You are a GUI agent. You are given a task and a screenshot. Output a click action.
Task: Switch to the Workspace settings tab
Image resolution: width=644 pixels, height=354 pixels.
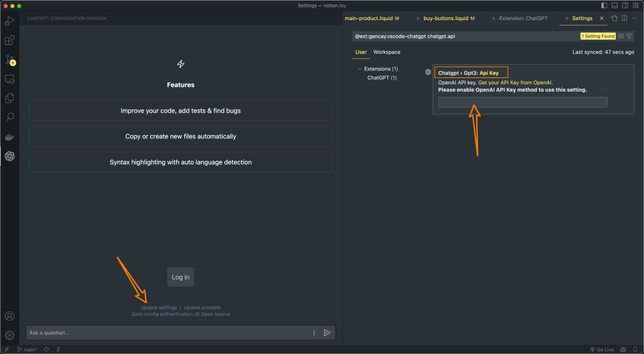point(386,52)
